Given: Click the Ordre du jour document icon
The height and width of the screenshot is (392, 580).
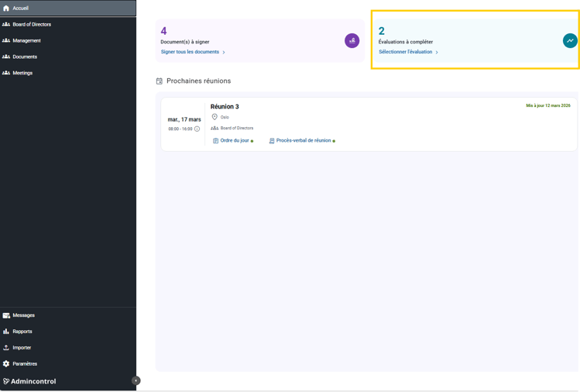Looking at the screenshot, I should coord(215,141).
